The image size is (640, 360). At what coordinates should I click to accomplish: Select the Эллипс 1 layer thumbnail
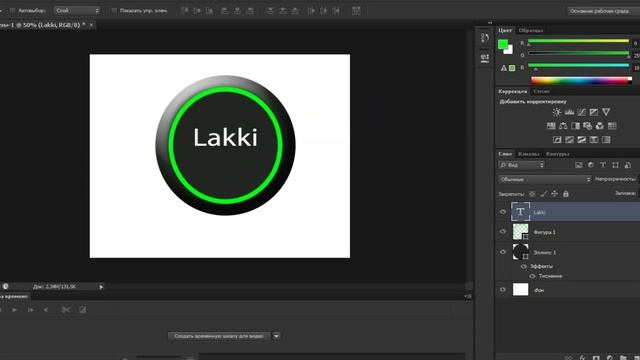[x=520, y=252]
